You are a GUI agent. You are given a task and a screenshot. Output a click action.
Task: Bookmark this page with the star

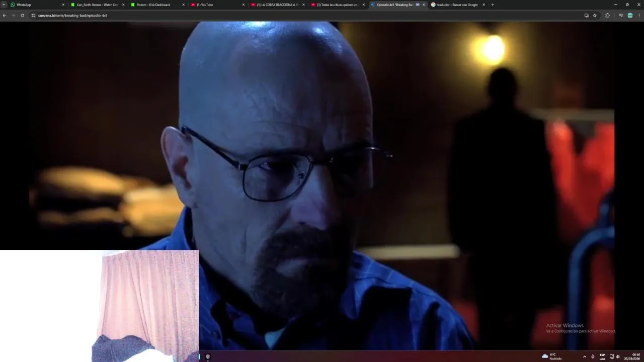[595, 15]
